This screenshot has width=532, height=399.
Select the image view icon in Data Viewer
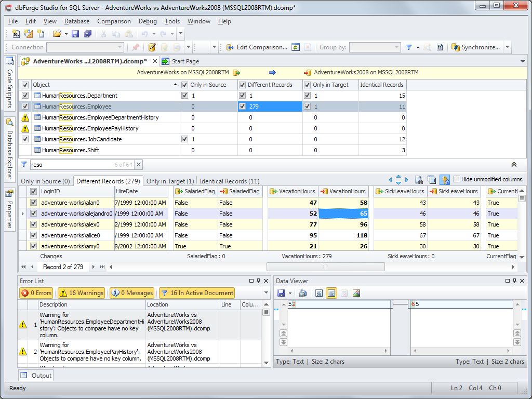(355, 292)
